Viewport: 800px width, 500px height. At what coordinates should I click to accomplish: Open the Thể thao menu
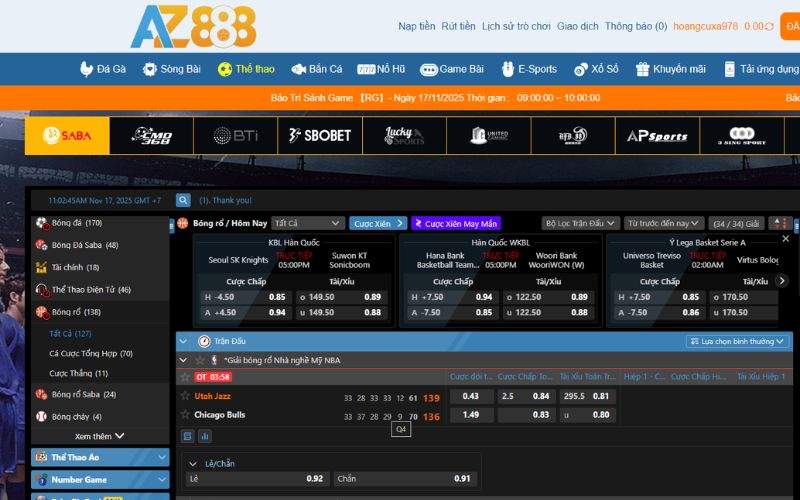246,69
